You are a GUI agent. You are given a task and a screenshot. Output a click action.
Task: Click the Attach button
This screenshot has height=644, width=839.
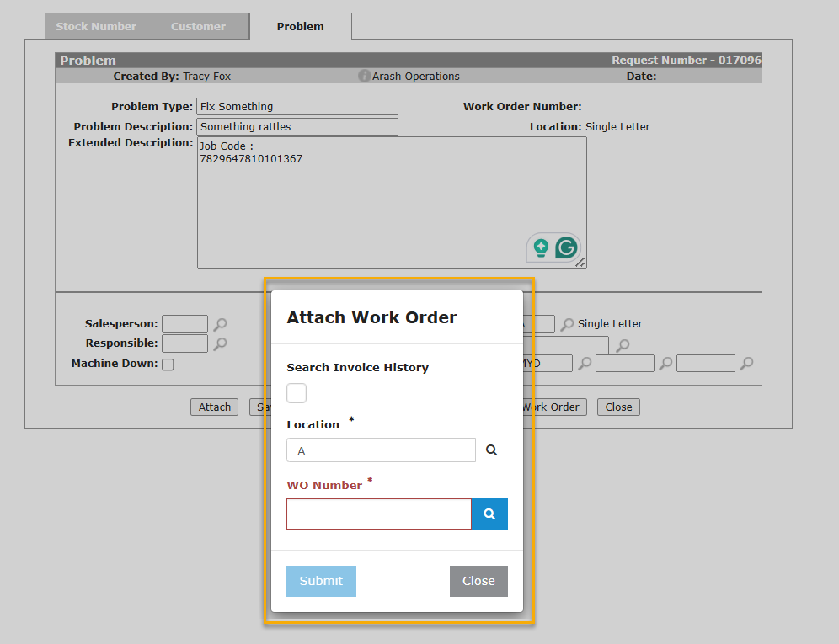pyautogui.click(x=214, y=407)
